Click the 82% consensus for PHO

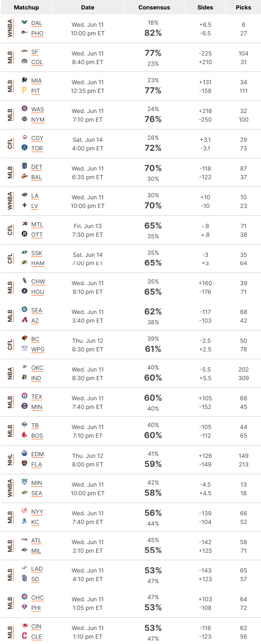click(x=153, y=33)
